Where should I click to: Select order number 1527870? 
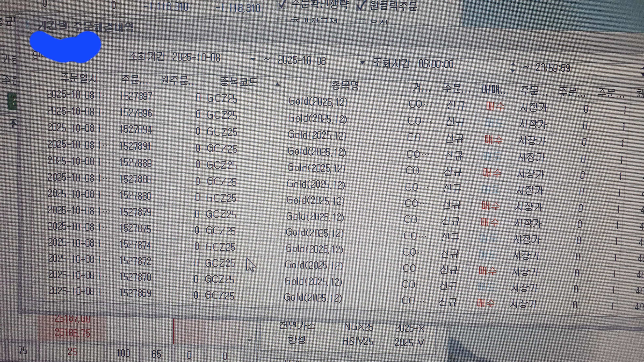click(135, 277)
